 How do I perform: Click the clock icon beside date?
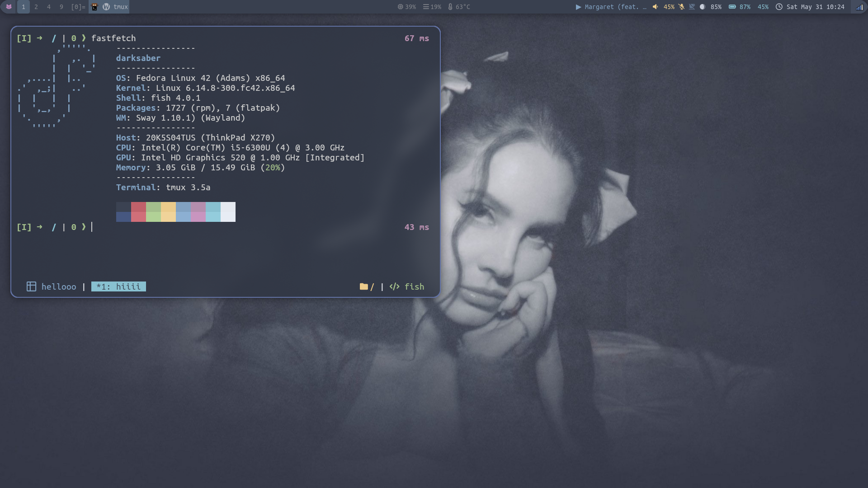pos(779,7)
